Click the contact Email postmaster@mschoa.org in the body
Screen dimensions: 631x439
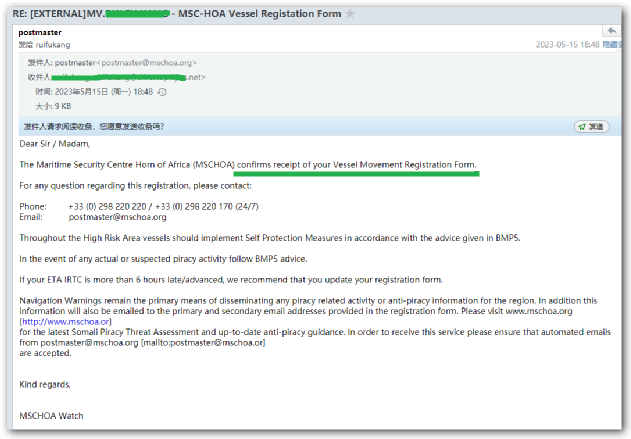(x=118, y=217)
